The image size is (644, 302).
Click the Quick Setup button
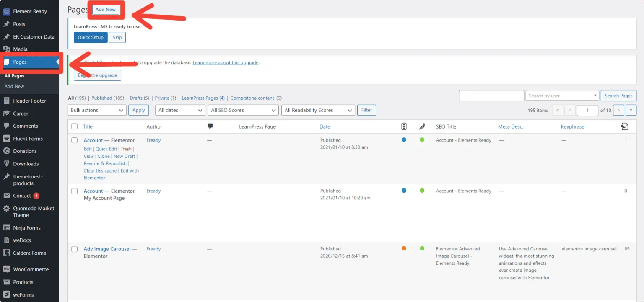[90, 37]
